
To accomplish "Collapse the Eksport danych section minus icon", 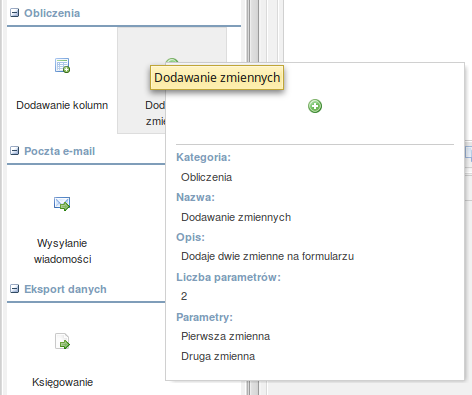I will point(14,289).
